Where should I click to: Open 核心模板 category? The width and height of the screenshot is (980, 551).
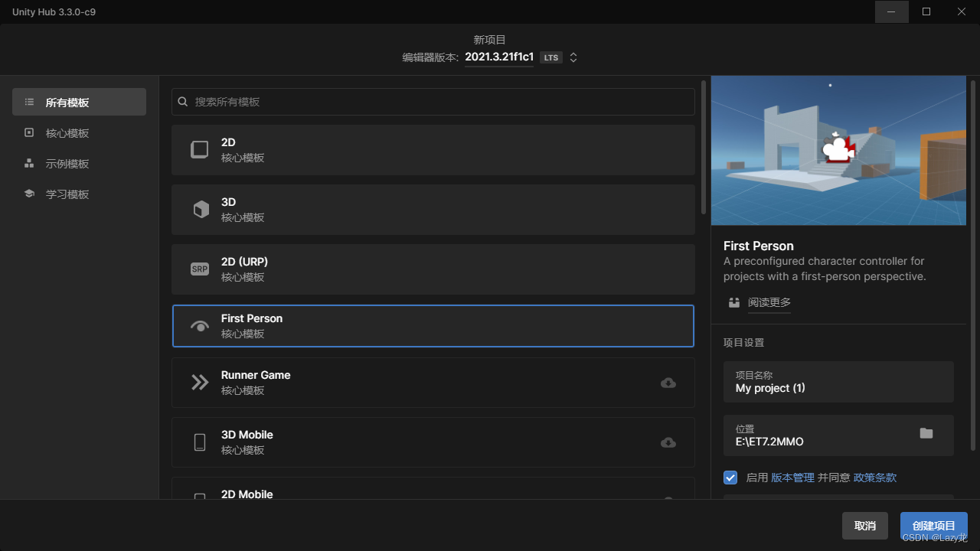click(79, 132)
